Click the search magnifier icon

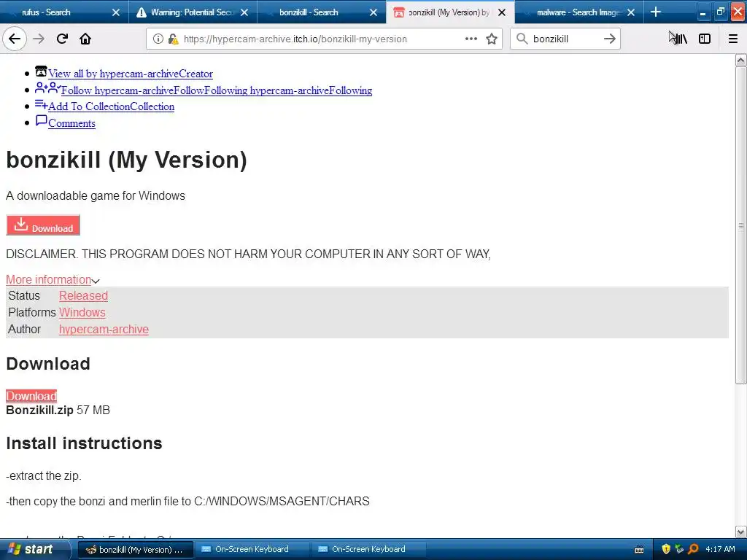(522, 39)
